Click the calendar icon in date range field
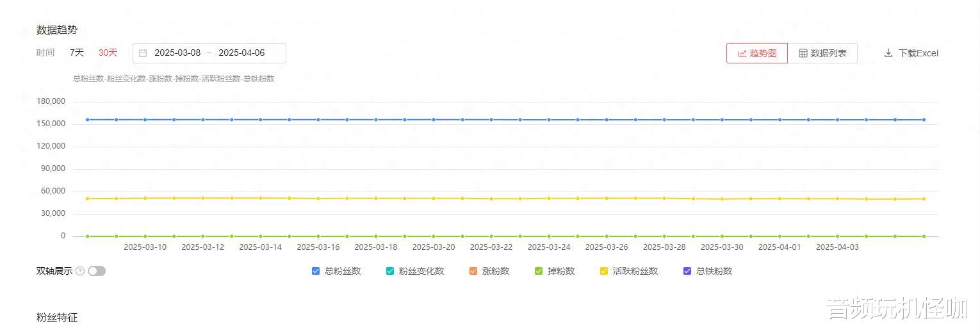Viewport: 980px width, 335px height. [143, 53]
